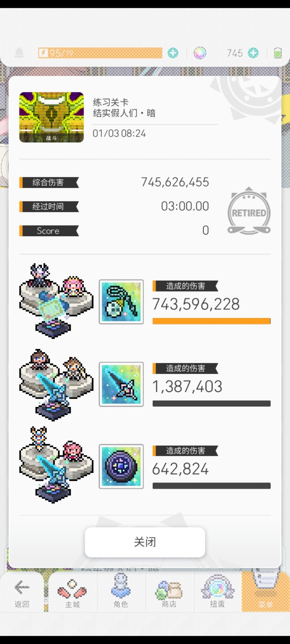The image size is (290, 644).
Task: Add stamina with plus button beside energy bar
Action: (173, 53)
